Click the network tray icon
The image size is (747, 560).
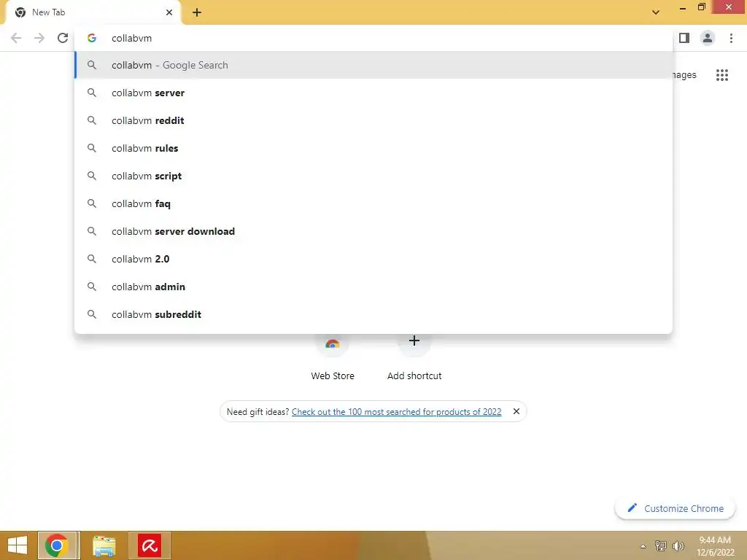point(661,546)
